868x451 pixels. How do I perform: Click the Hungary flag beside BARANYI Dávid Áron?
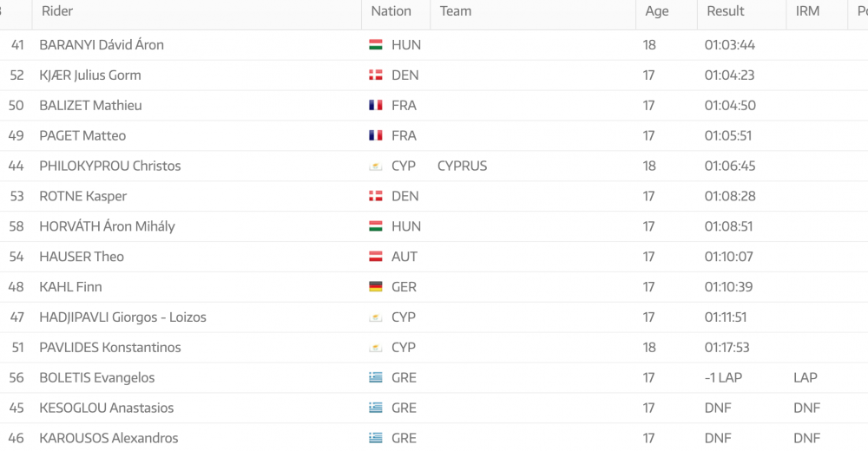376,45
